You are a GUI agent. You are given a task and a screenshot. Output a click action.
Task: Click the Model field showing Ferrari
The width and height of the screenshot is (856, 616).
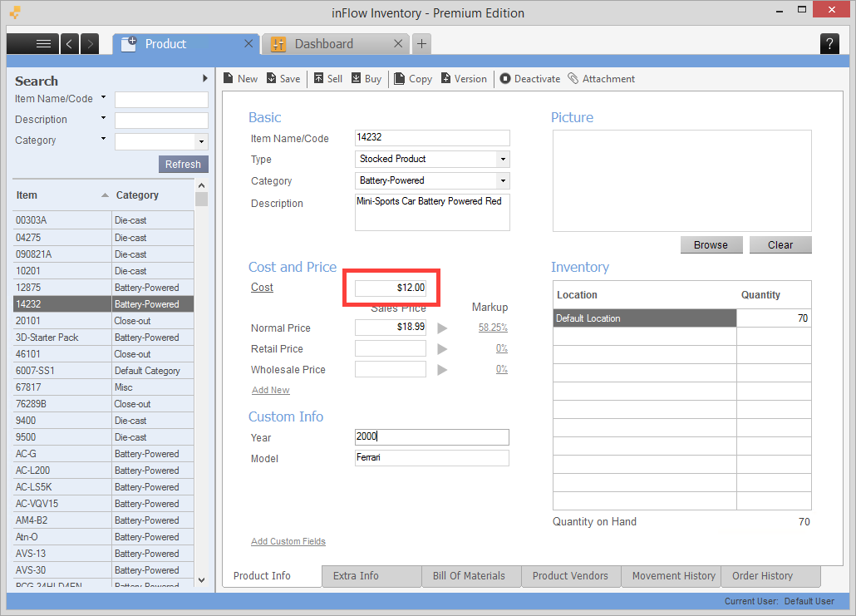(x=432, y=457)
